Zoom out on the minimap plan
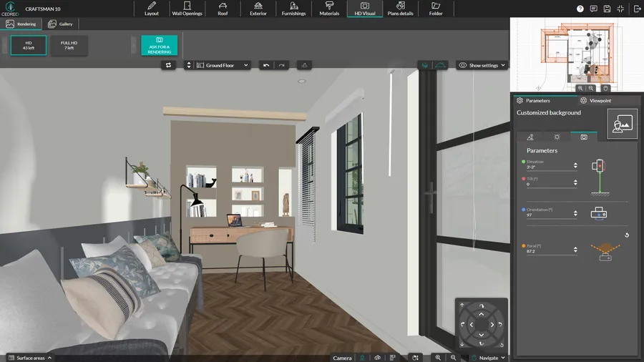This screenshot has width=644, height=362. [x=590, y=88]
